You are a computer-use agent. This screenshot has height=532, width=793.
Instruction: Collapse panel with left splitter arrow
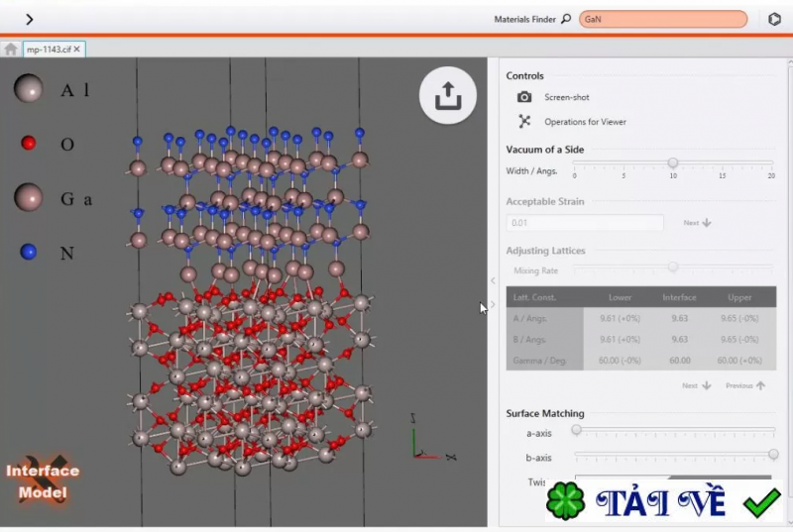(493, 280)
